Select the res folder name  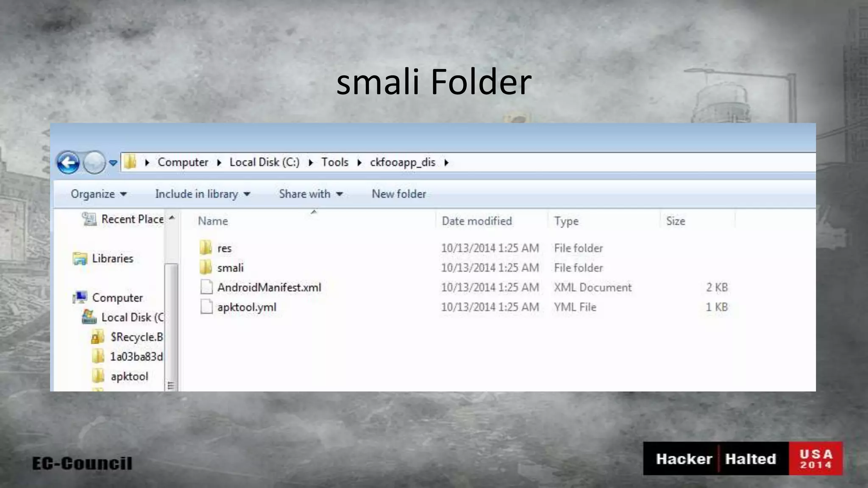point(225,248)
